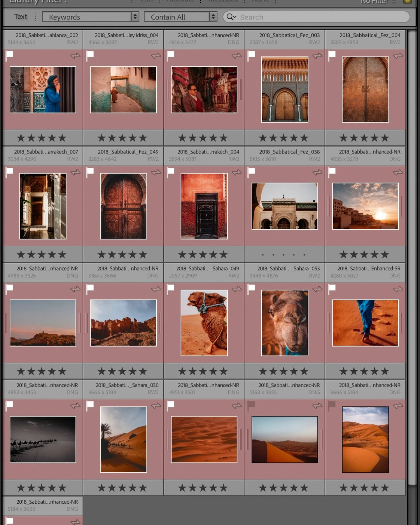This screenshot has height=525, width=420.
Task: Click the magnifier icon in the Search field
Action: click(231, 17)
